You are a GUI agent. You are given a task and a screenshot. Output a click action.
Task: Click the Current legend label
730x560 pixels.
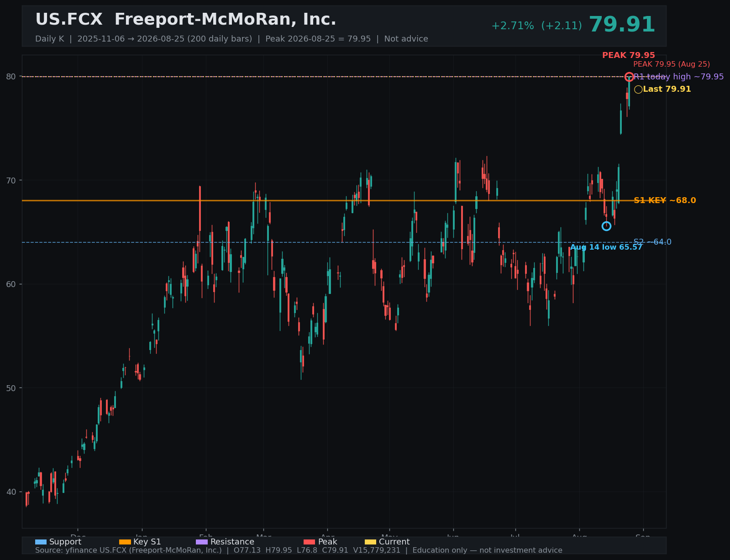(394, 542)
